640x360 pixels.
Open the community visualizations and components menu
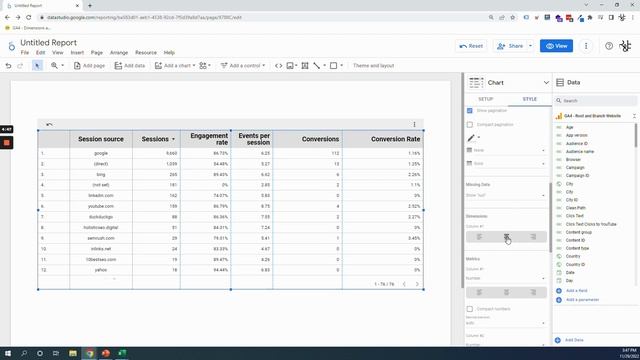click(205, 66)
